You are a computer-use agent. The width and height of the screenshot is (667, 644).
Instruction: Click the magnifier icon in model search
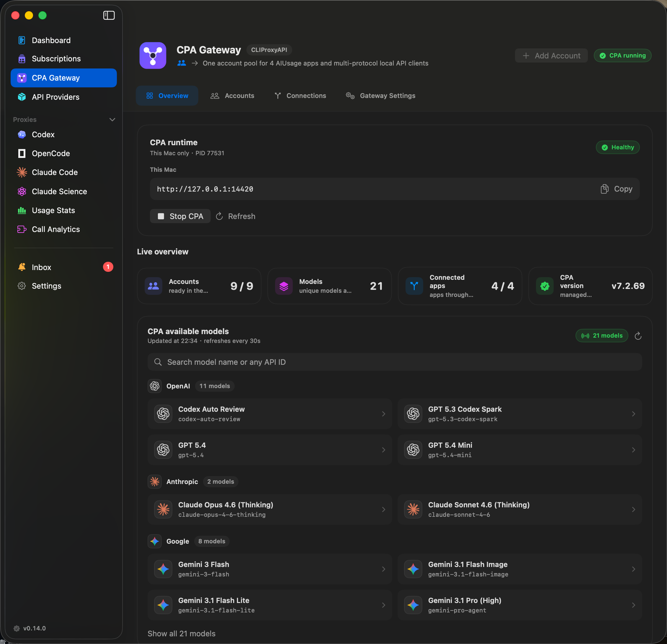158,362
